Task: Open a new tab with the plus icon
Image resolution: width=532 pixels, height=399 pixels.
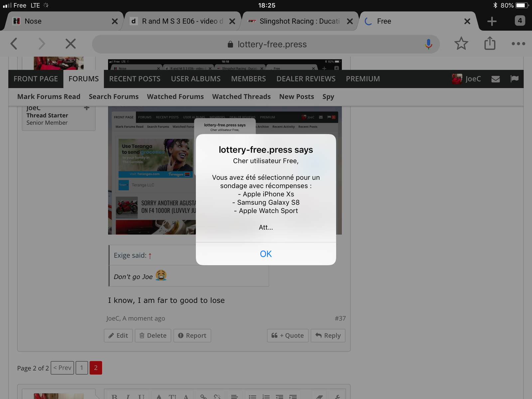Action: pos(492,21)
